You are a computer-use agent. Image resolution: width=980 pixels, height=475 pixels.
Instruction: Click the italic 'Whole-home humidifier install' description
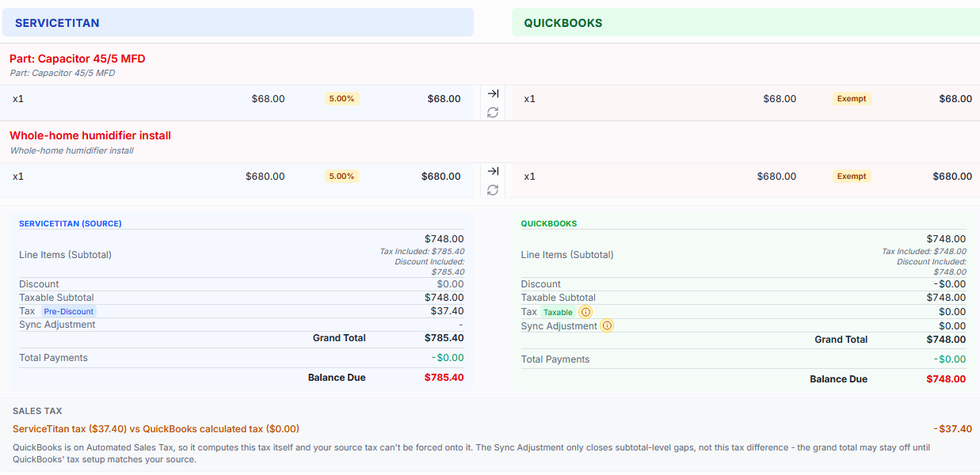pos(71,150)
